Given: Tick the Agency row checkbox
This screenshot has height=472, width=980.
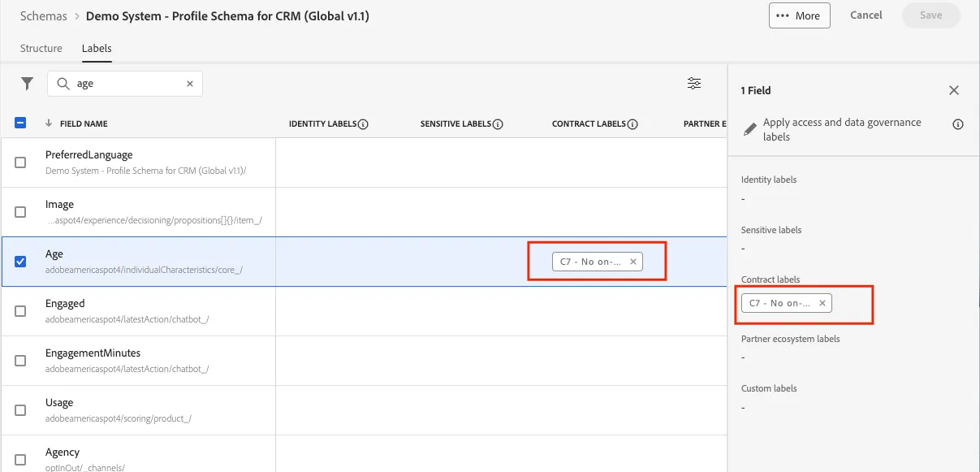Looking at the screenshot, I should (21, 459).
